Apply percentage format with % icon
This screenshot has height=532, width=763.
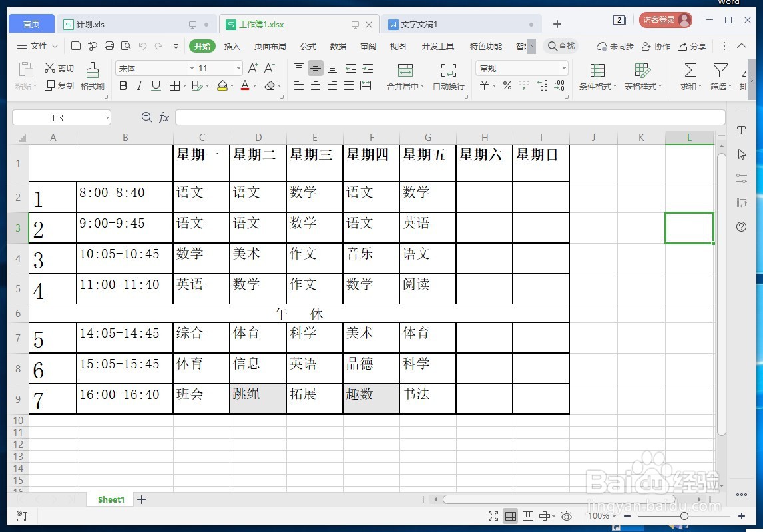(x=508, y=85)
